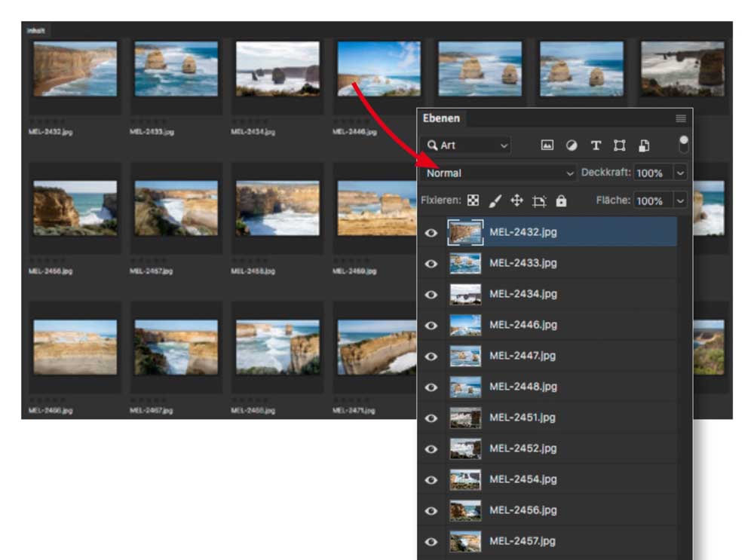This screenshot has width=754, height=560.
Task: Open the Ebenen panel flyout menu
Action: click(681, 118)
